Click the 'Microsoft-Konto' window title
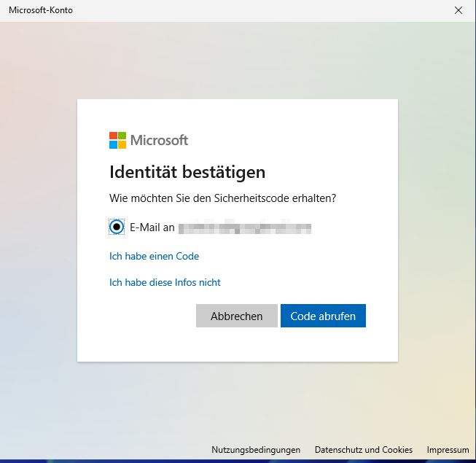 click(41, 10)
